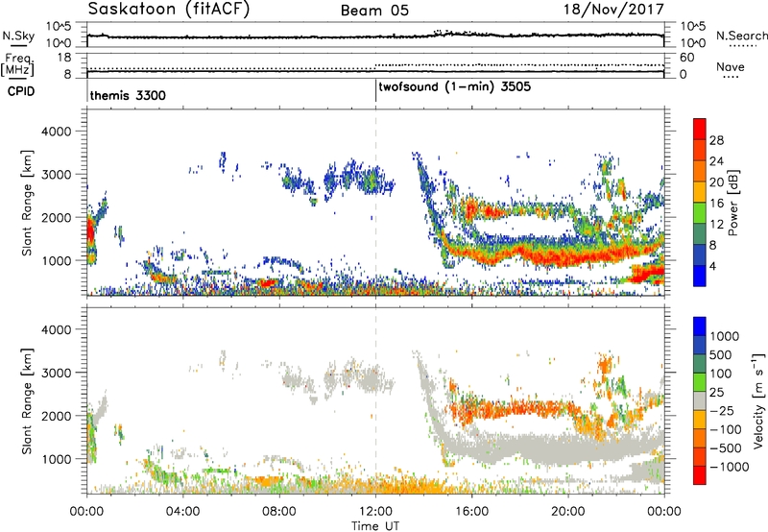Image resolution: width=768 pixels, height=532 pixels.
Task: Click the 'N.Search' legend label
Action: (x=742, y=36)
